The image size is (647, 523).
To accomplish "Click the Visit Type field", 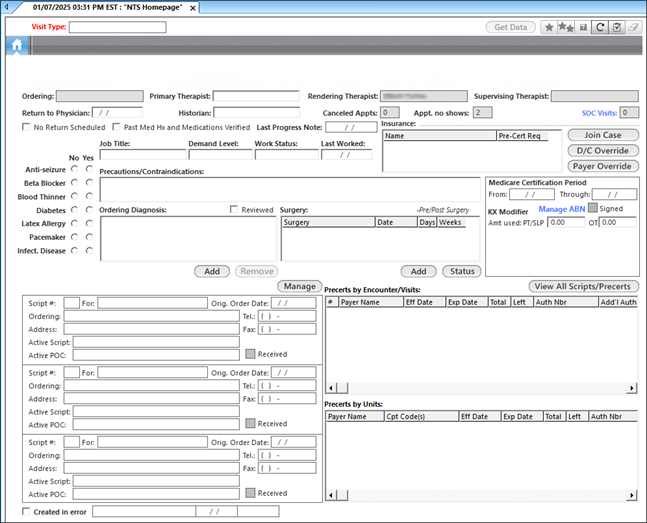I will tap(118, 27).
